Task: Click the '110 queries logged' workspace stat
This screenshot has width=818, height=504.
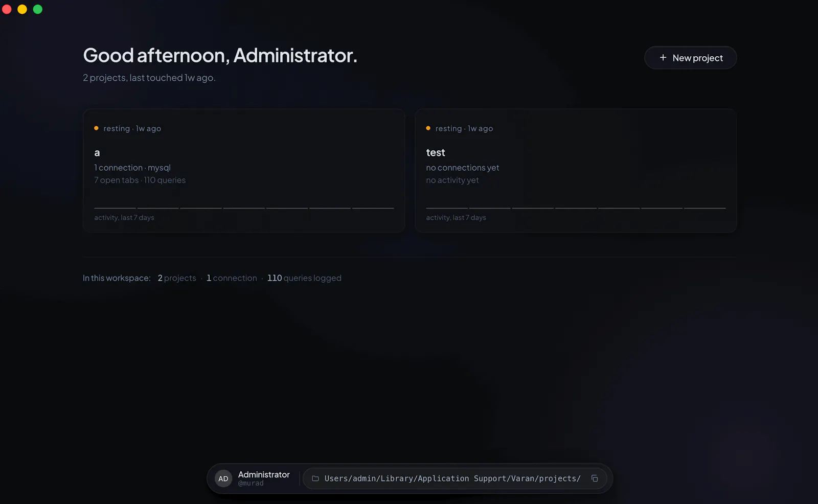Action: click(x=304, y=278)
